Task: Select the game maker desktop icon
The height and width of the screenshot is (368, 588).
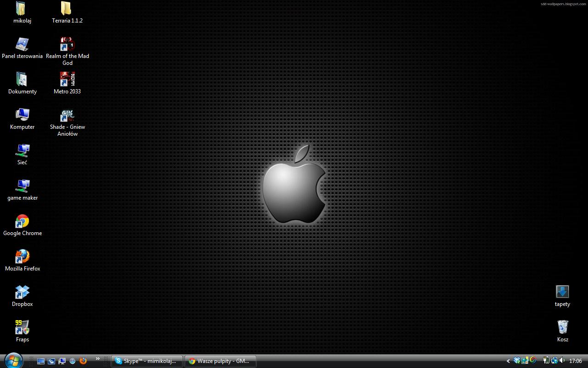Action: 22,187
